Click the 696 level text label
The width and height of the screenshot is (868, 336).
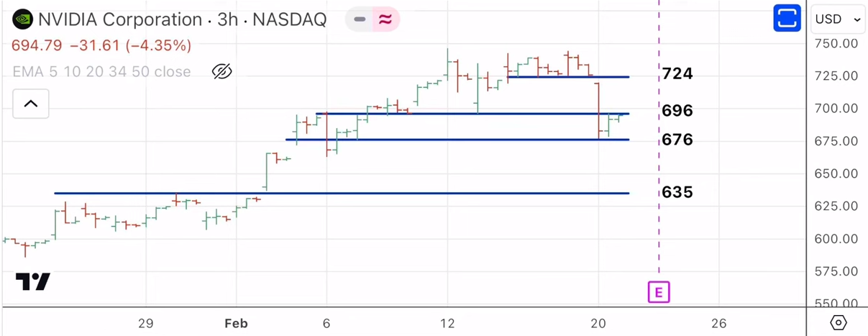coord(677,111)
